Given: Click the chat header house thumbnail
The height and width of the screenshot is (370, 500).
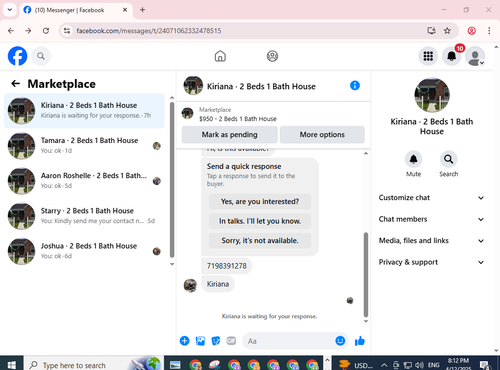Looking at the screenshot, I should [x=193, y=86].
